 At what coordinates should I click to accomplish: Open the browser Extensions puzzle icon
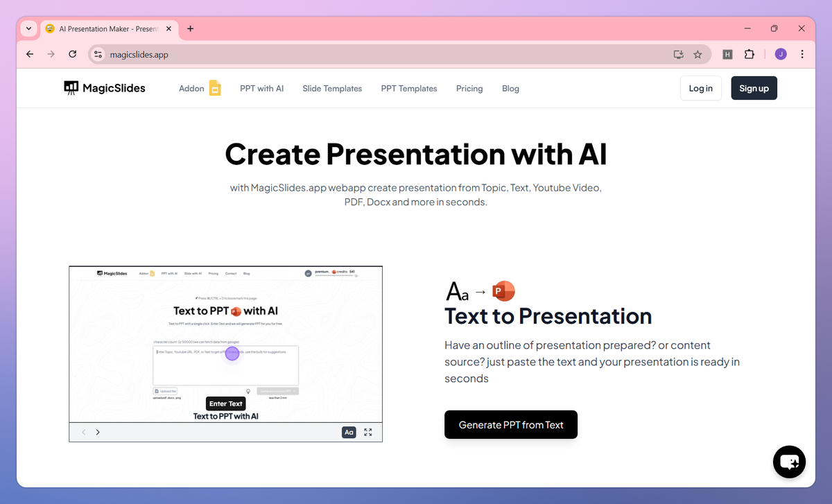[x=749, y=54]
